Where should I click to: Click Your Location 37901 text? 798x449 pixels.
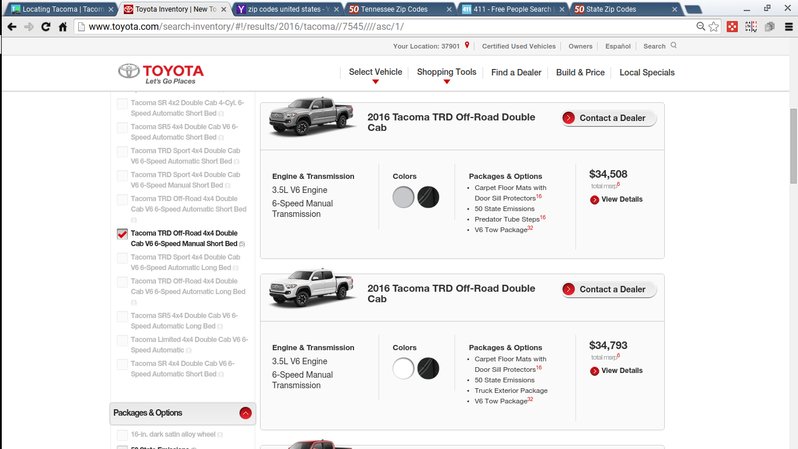[x=426, y=46]
